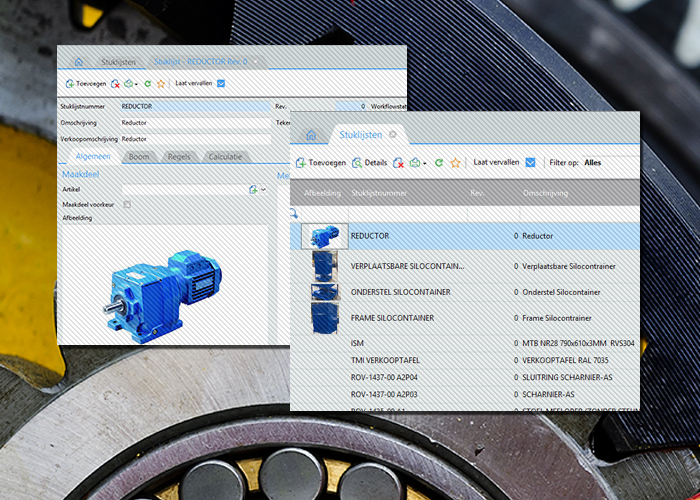This screenshot has width=700, height=500.
Task: Click the Rev. field in REDUCTOR window
Action: coord(350,106)
